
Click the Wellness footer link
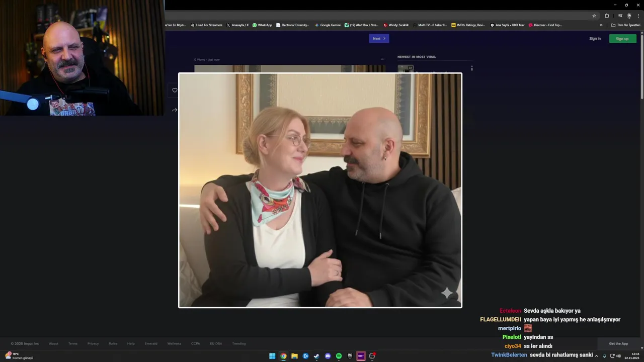pyautogui.click(x=174, y=343)
